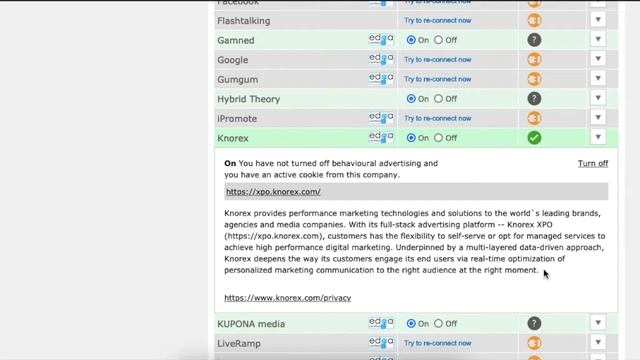Click the edaa logo in Gamned row
The width and height of the screenshot is (640, 360).
click(x=381, y=40)
